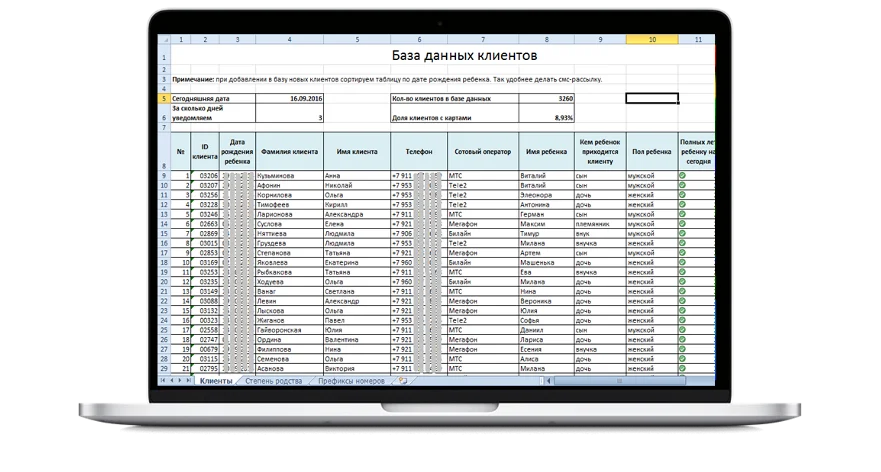The width and height of the screenshot is (881, 472).
Task: Click the Фамилия клиента column heading cell
Action: (290, 151)
